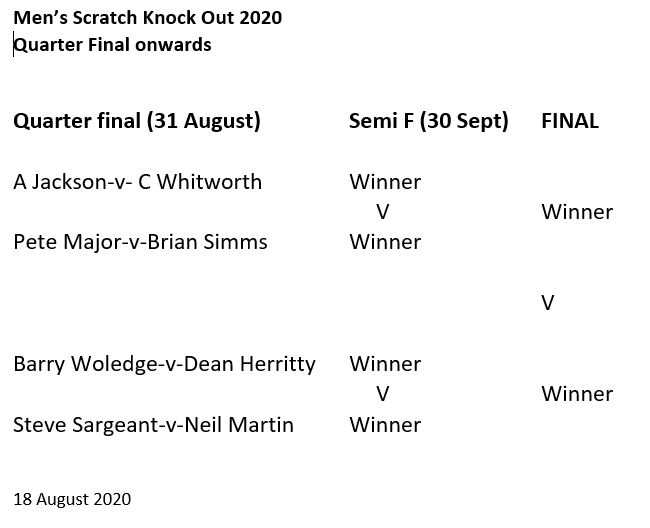The height and width of the screenshot is (528, 650).
Task: Click "Winner" beside the Barry Woledge match
Action: pos(385,364)
